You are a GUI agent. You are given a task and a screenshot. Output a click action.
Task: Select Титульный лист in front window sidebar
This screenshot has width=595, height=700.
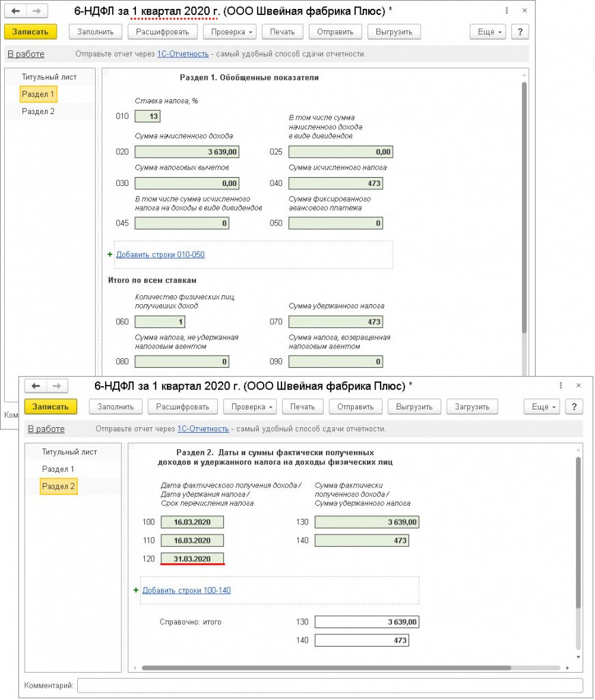pyautogui.click(x=69, y=452)
